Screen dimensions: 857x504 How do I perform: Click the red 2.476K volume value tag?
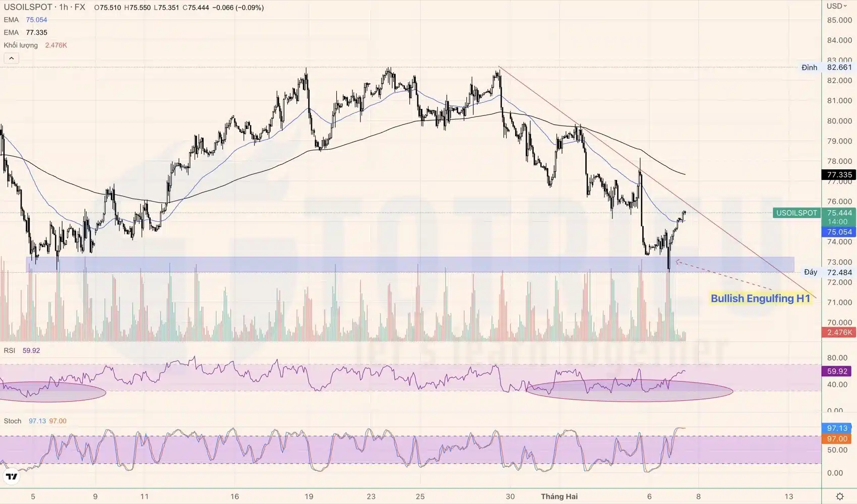pos(838,332)
